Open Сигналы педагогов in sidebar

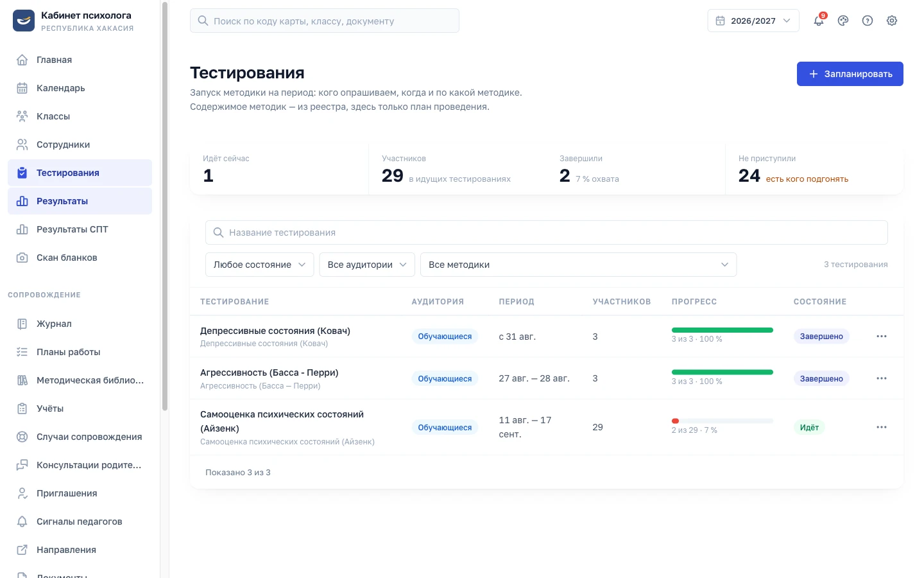click(x=80, y=521)
